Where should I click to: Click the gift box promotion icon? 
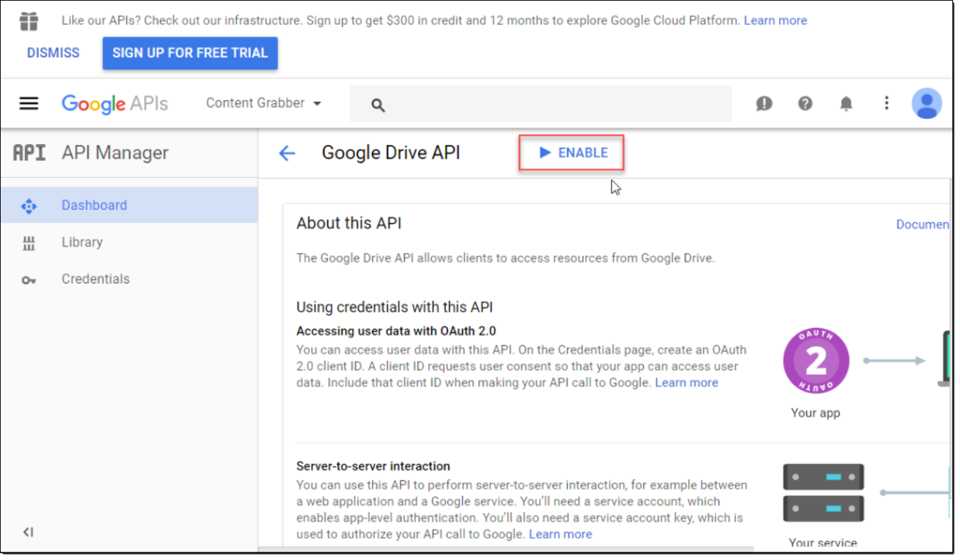tap(28, 21)
